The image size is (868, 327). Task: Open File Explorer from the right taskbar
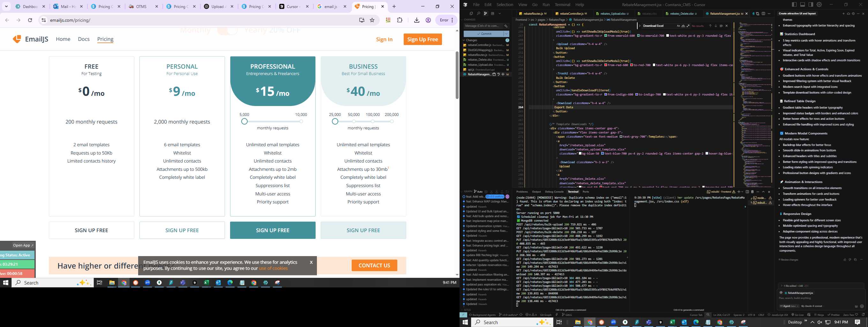pyautogui.click(x=578, y=322)
